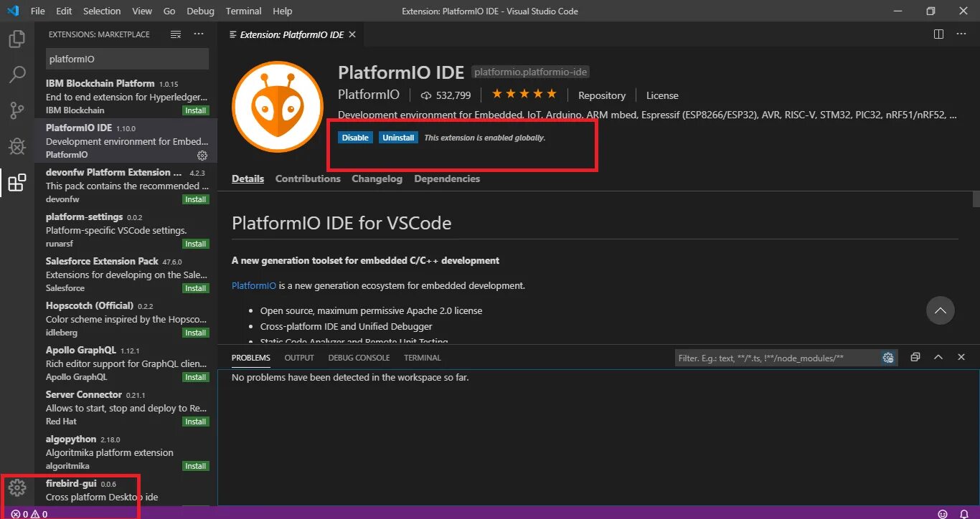980x519 pixels.
Task: Toggle the filter settings icon in Problems filter box
Action: pos(888,357)
